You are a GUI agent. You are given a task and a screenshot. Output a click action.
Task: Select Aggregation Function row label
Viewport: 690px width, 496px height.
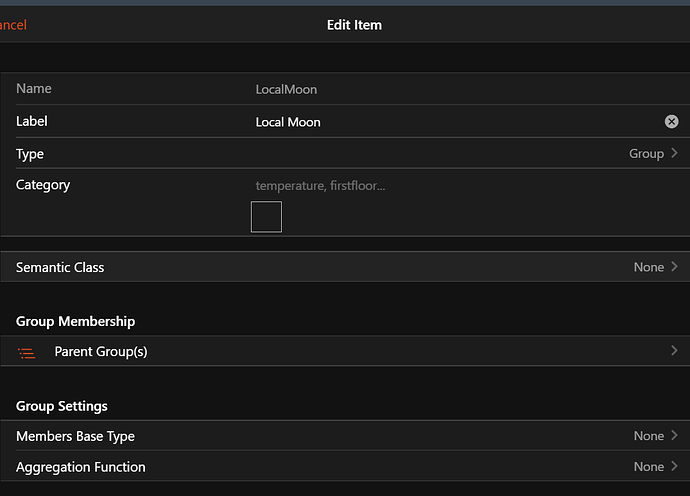[81, 467]
